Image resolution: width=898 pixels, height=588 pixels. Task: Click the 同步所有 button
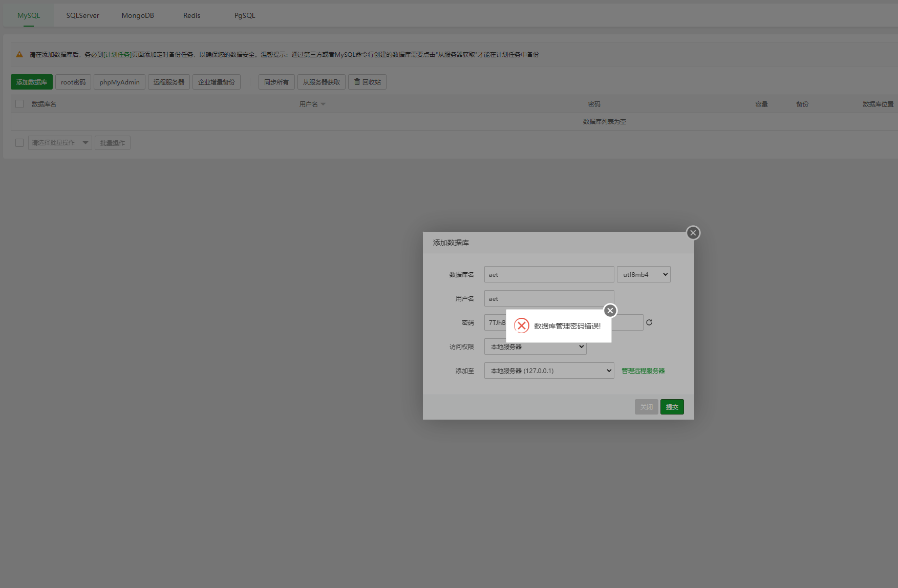[276, 82]
